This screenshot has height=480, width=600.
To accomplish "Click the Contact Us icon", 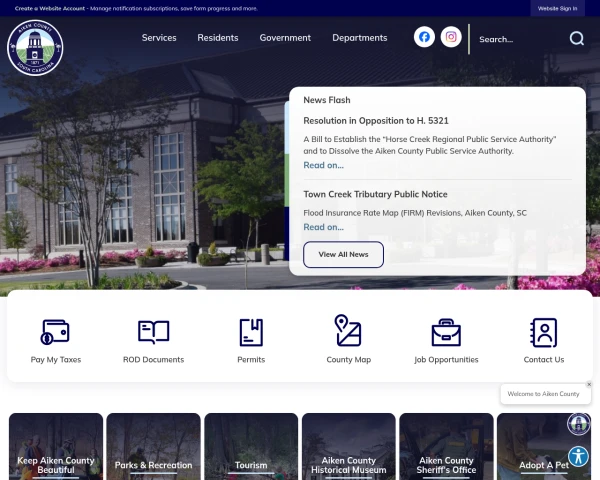I will tap(543, 332).
